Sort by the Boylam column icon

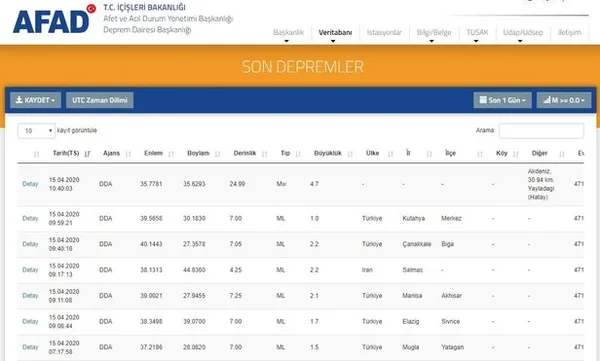pos(218,154)
